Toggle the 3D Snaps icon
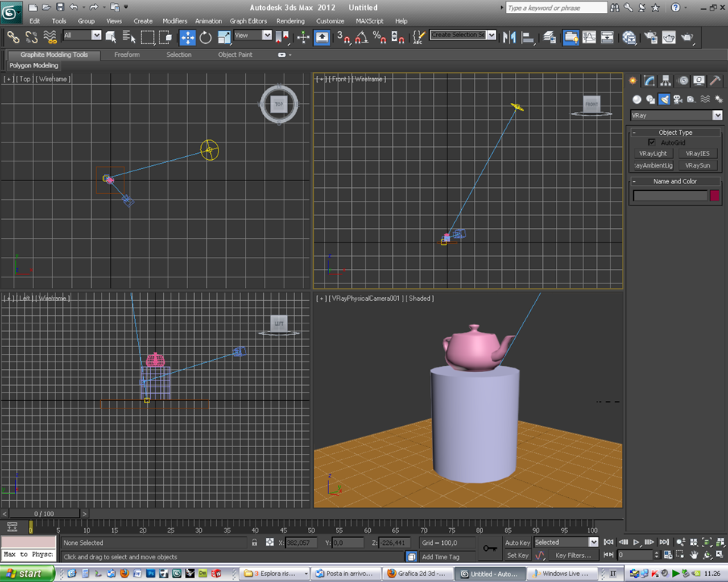 tap(343, 37)
